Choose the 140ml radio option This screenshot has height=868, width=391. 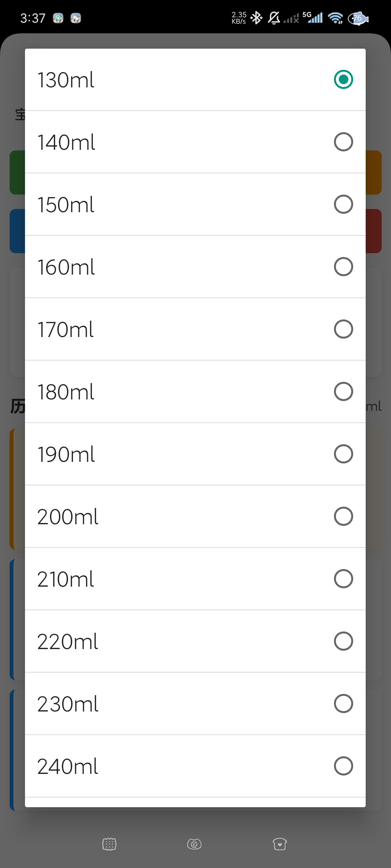click(343, 142)
